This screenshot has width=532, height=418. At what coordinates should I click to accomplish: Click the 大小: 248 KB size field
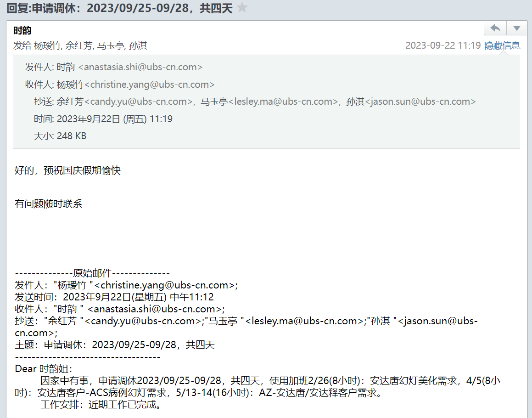coord(60,136)
